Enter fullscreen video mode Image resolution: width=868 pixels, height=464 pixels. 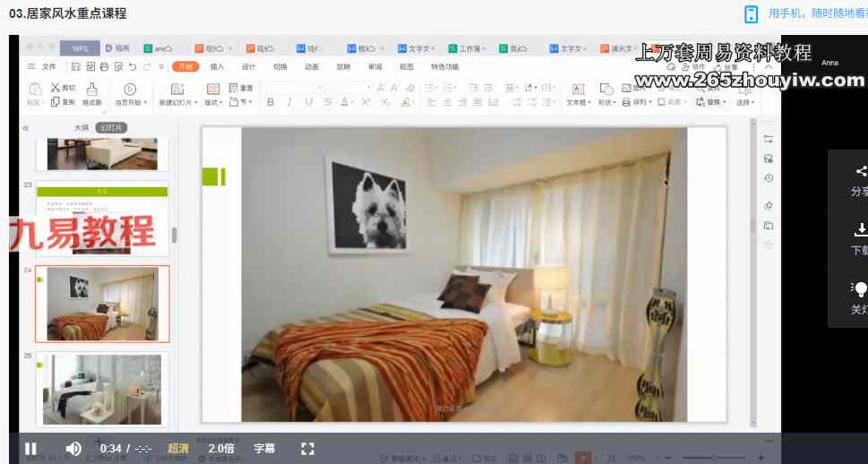pos(307,449)
